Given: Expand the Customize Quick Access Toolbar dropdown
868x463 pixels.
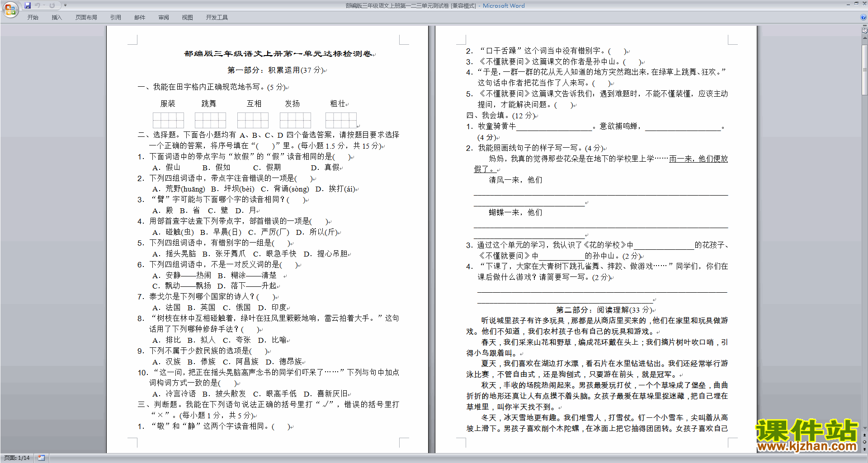Looking at the screenshot, I should (65, 5).
